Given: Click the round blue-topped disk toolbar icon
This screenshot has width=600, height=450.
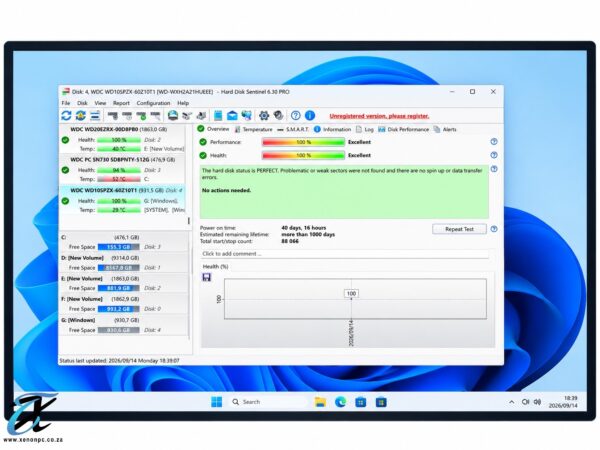Looking at the screenshot, I should 173,115.
